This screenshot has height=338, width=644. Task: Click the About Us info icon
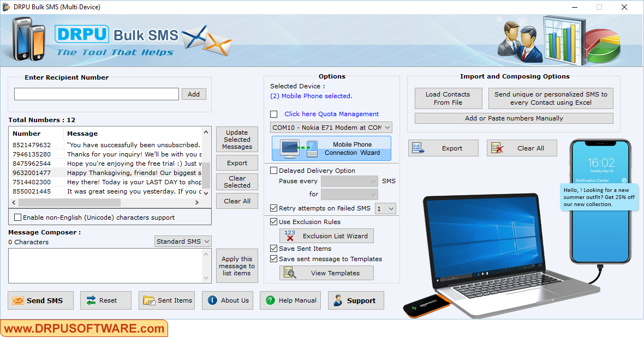[x=212, y=300]
